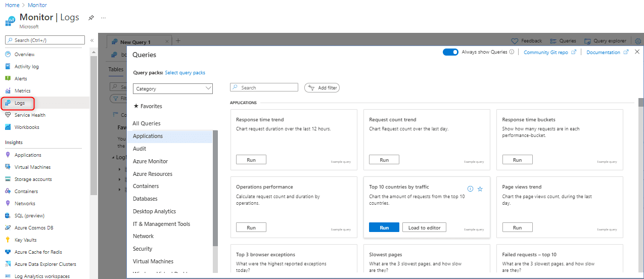
Task: Open Metrics in the sidebar
Action: pos(22,90)
